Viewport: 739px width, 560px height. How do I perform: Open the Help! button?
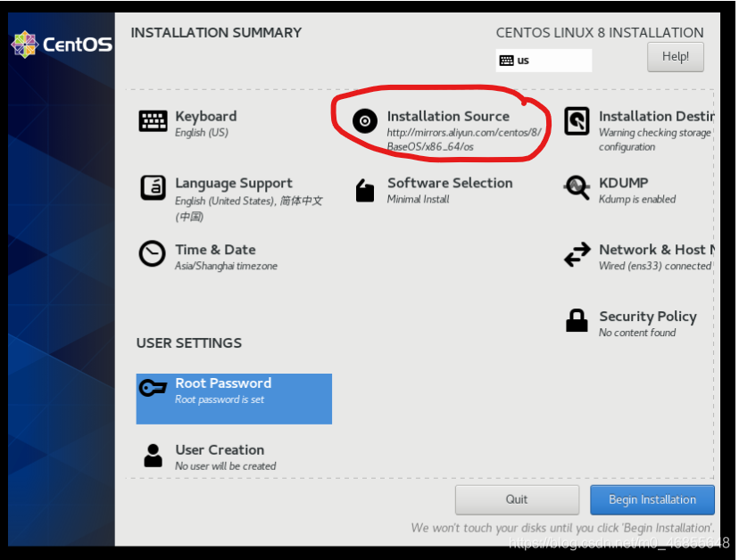(x=676, y=57)
